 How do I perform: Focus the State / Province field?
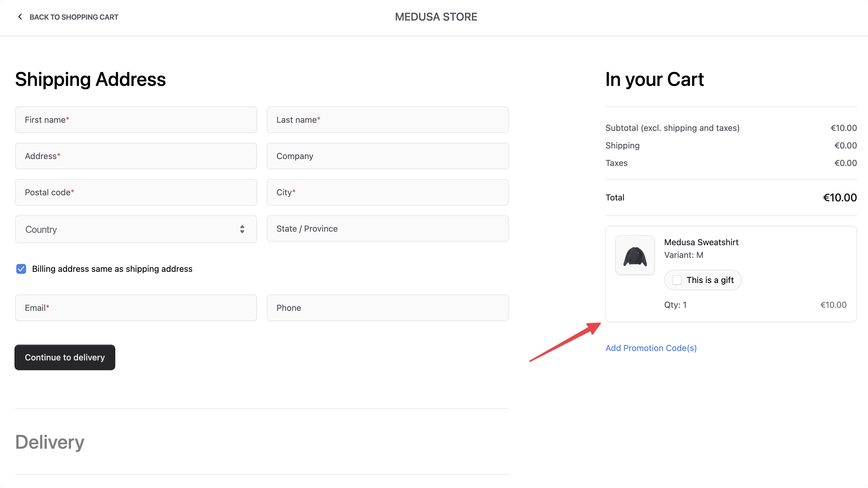click(387, 228)
